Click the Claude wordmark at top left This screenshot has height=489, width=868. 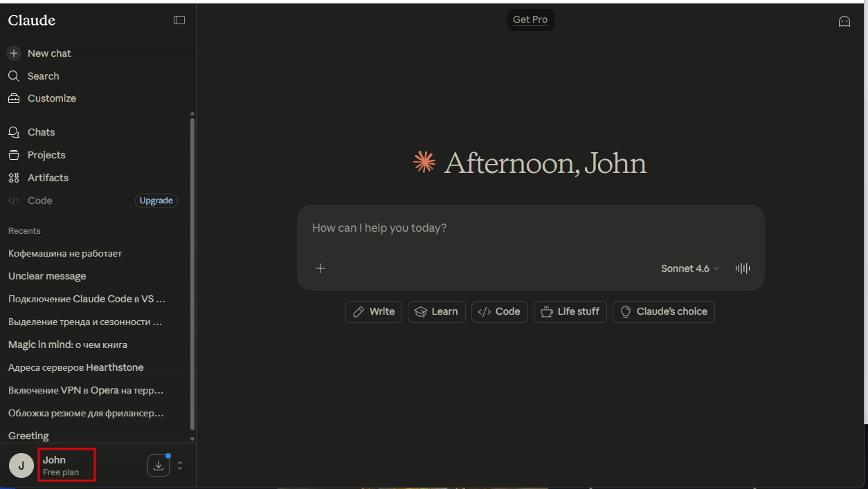pyautogui.click(x=32, y=20)
